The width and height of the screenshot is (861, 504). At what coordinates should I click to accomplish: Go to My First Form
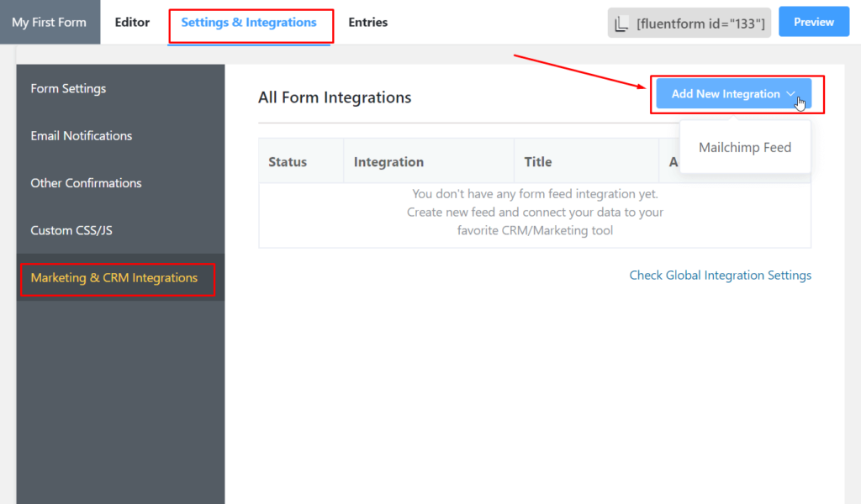click(50, 23)
